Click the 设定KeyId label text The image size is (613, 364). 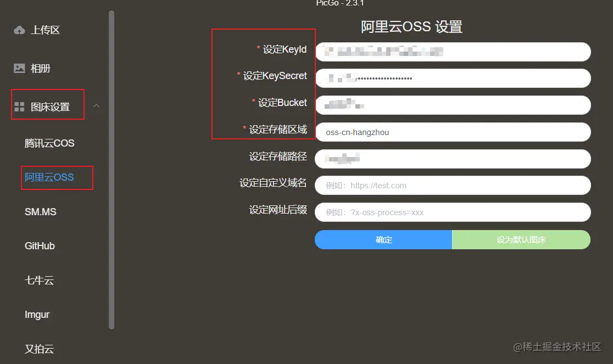pyautogui.click(x=285, y=49)
